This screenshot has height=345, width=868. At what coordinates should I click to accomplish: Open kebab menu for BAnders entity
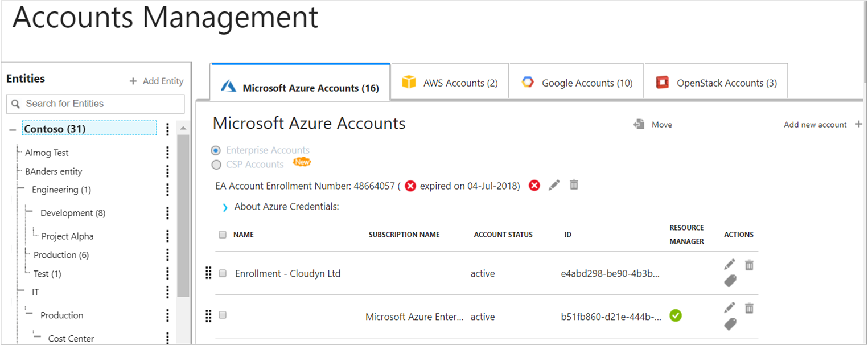pyautogui.click(x=167, y=171)
